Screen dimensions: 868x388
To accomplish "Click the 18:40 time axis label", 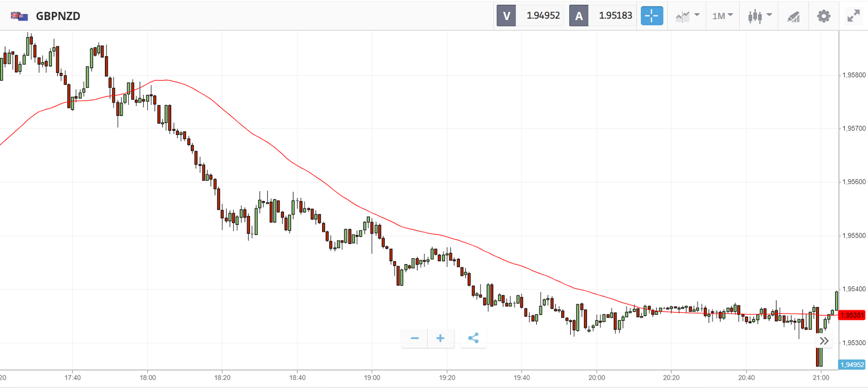I will (x=297, y=377).
